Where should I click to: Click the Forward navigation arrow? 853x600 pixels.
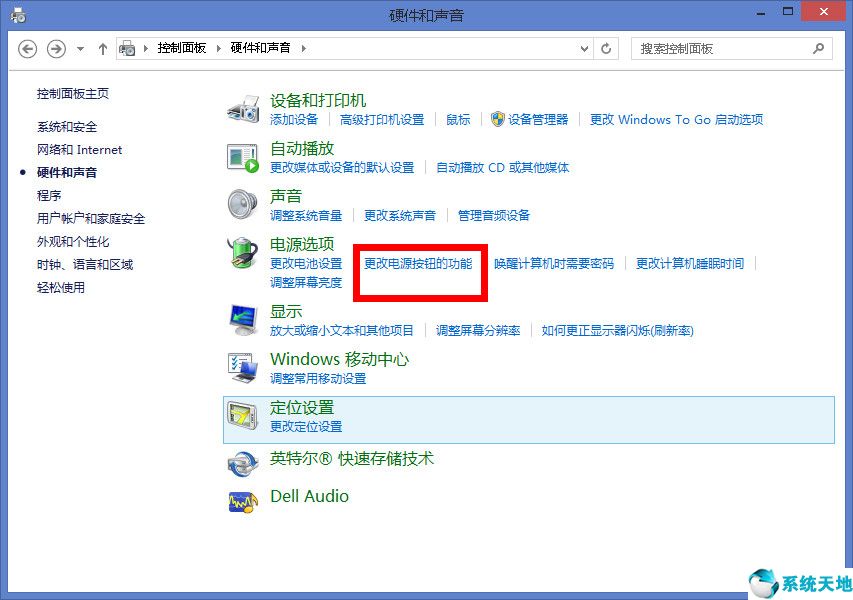click(x=56, y=48)
